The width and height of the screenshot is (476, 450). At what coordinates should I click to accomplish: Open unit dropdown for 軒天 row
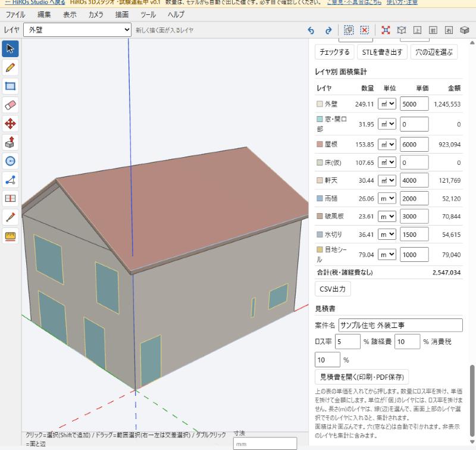387,180
